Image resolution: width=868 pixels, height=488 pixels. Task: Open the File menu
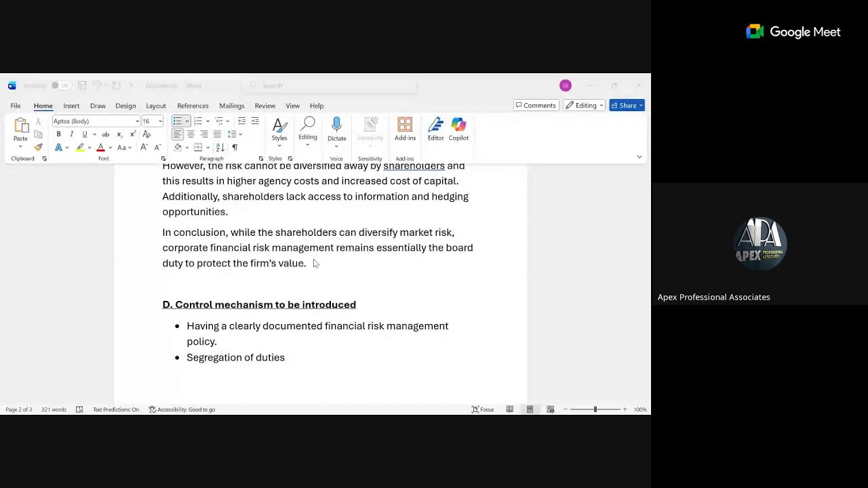tap(15, 106)
